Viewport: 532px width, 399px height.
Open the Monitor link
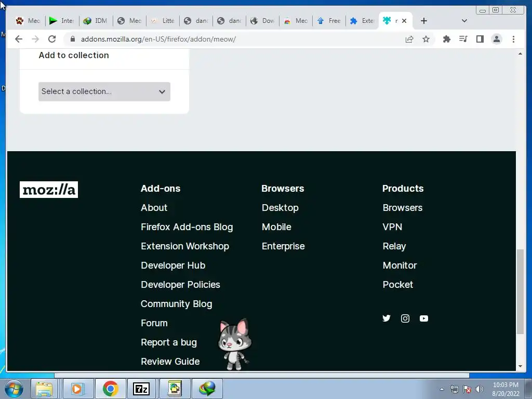400,265
